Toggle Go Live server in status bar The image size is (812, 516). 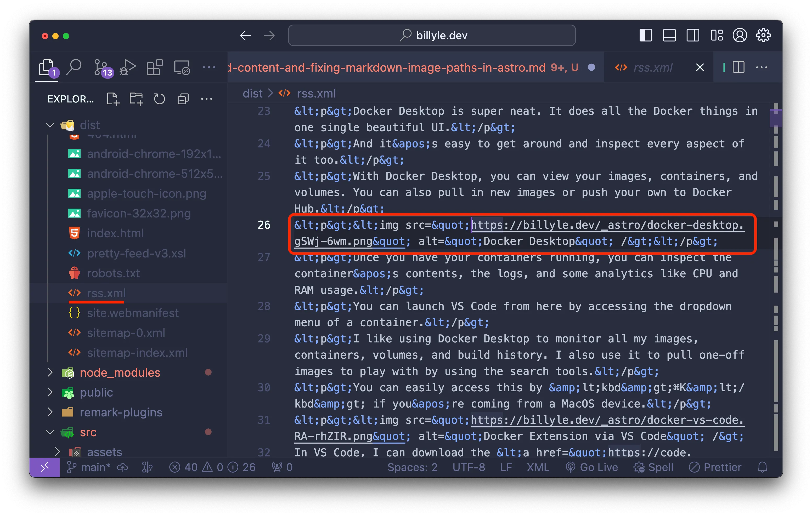(x=591, y=467)
